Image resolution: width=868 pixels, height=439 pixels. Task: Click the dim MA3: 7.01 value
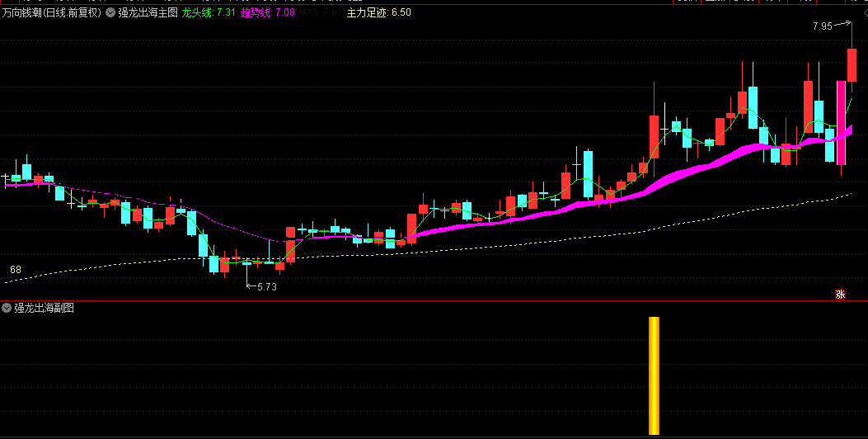tap(321, 12)
